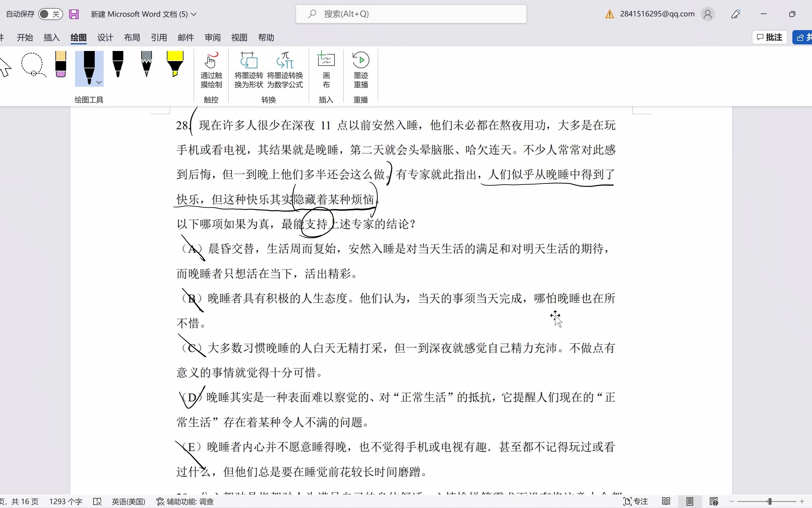Save the document with save icon
Viewport: 812px width, 508px height.
tap(74, 14)
